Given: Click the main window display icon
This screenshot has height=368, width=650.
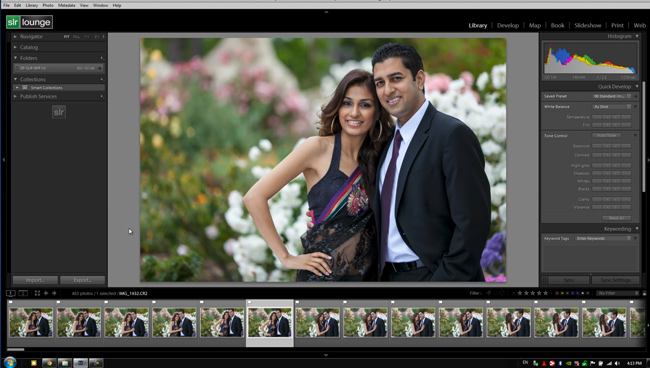Looking at the screenshot, I should tap(11, 293).
